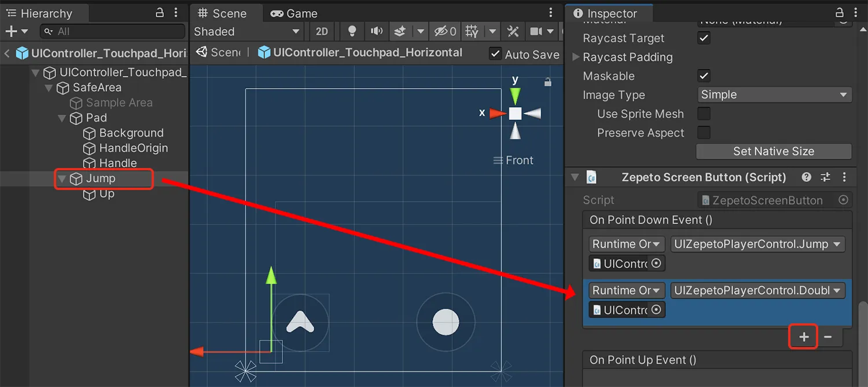868x387 pixels.
Task: Open the grid settings dropdown arrow
Action: click(492, 31)
